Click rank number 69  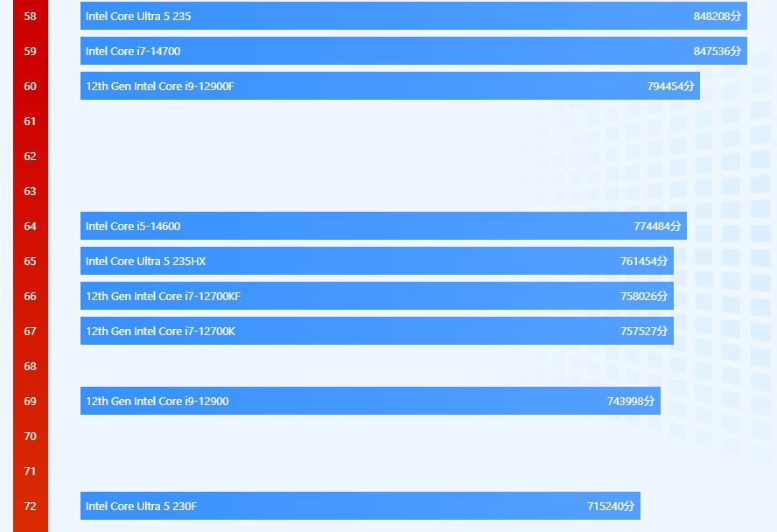pyautogui.click(x=31, y=402)
